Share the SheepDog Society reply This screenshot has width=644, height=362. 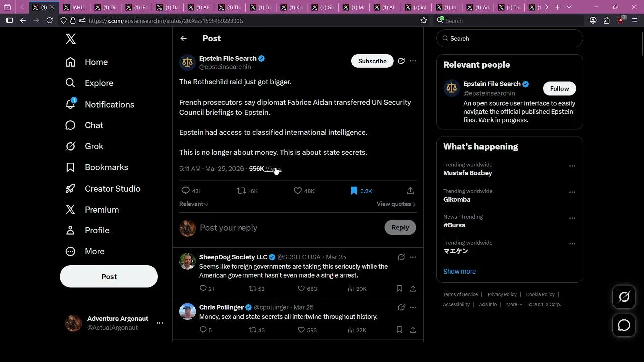pyautogui.click(x=413, y=289)
